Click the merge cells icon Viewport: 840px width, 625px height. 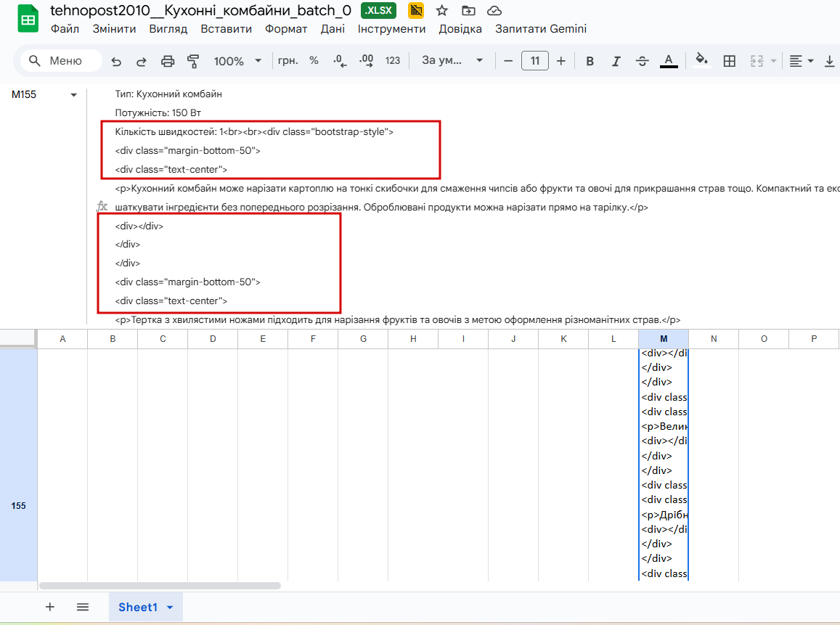[x=757, y=61]
